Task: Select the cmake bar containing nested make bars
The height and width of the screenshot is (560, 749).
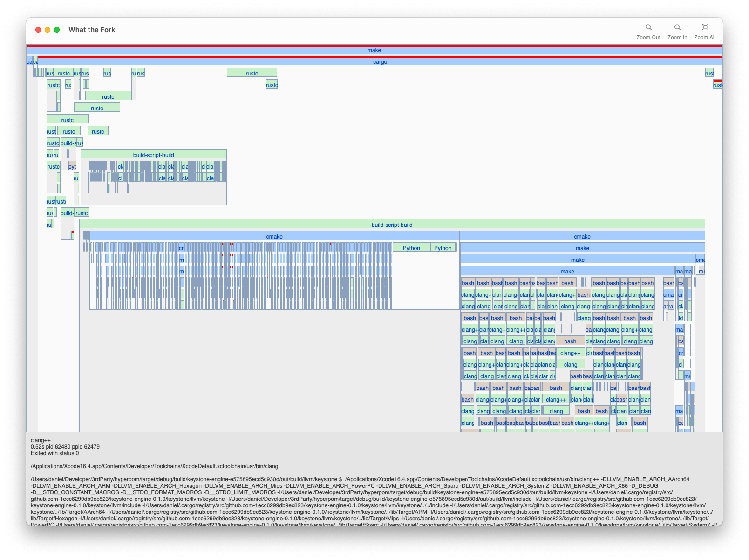Action: pos(582,236)
